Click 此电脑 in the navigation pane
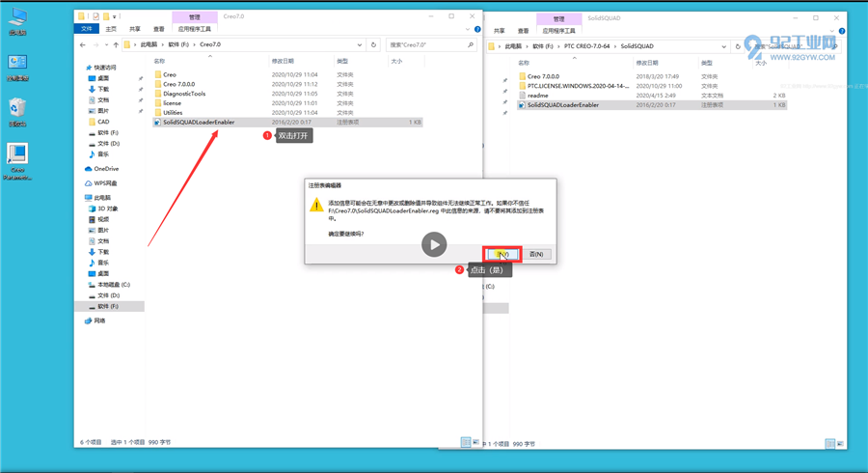This screenshot has height=473, width=868. (102, 198)
